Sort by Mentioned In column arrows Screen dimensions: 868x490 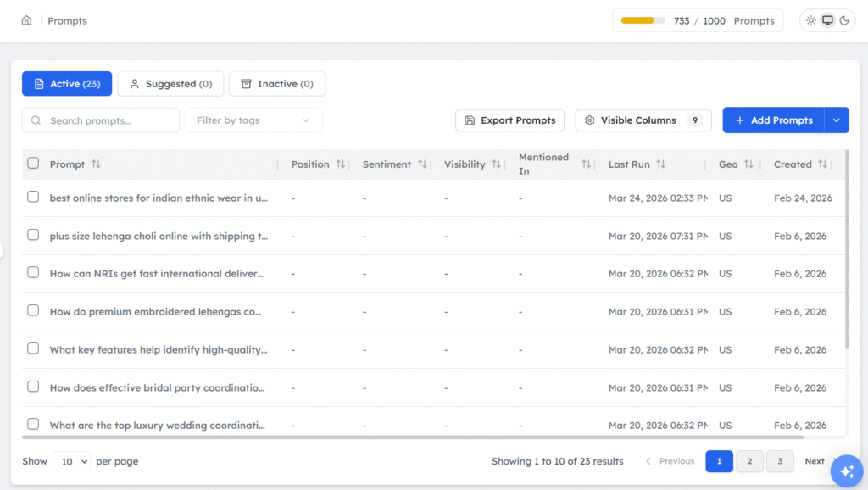(587, 164)
